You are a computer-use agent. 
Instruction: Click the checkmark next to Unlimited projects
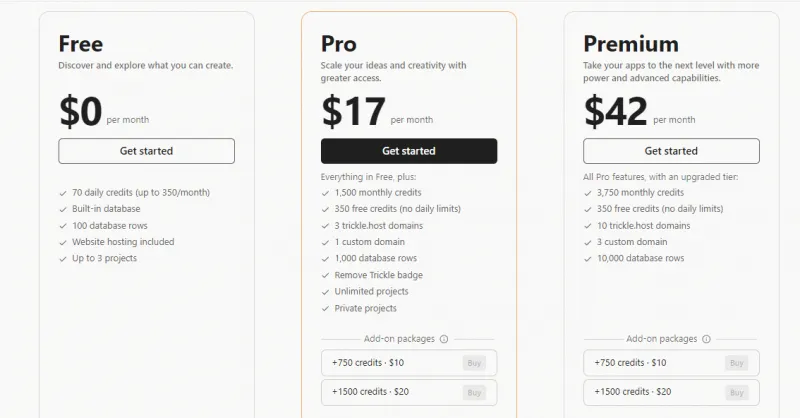click(326, 292)
